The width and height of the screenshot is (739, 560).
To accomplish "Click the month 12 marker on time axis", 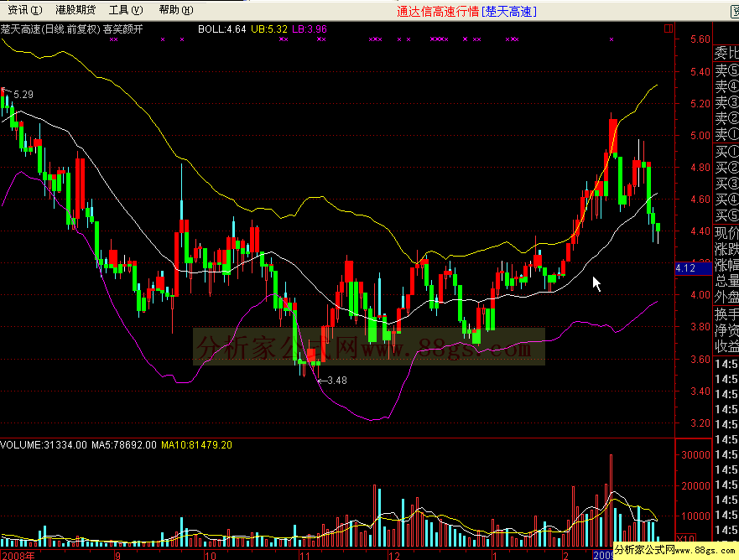I will (x=394, y=555).
